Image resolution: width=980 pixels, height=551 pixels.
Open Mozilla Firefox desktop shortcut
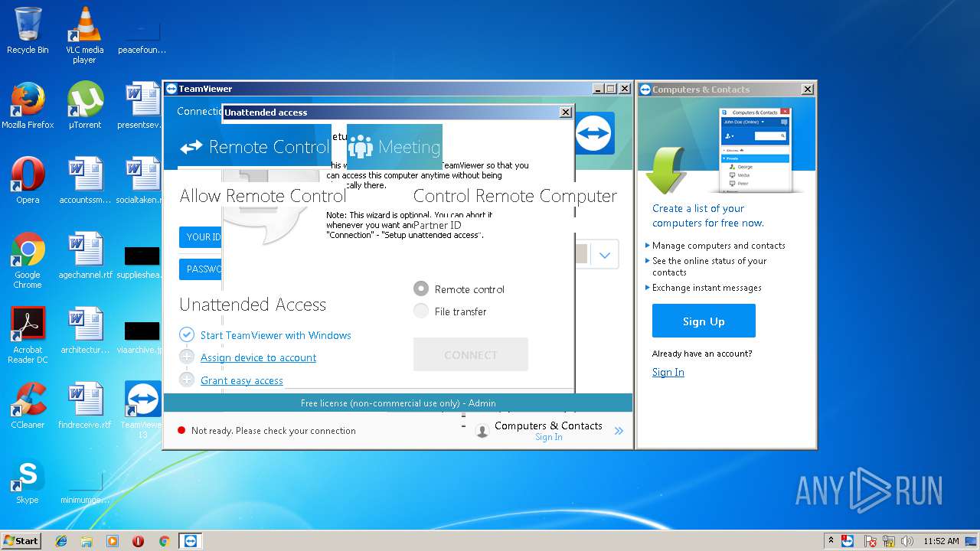(x=28, y=105)
